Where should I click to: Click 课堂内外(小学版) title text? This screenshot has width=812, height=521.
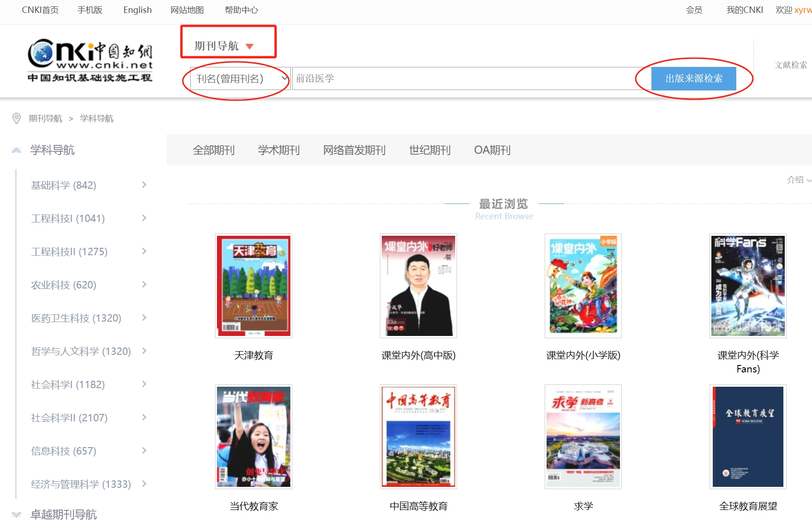click(x=583, y=355)
